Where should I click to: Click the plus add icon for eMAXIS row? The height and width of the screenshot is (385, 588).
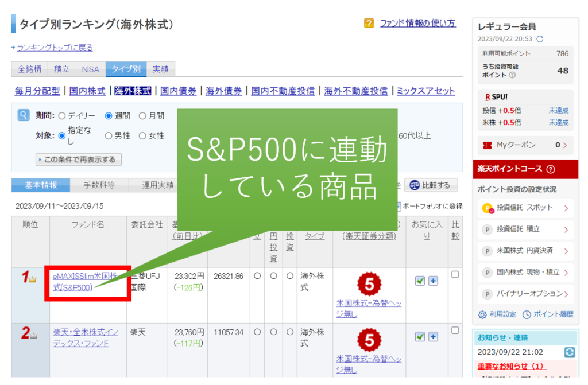433,281
